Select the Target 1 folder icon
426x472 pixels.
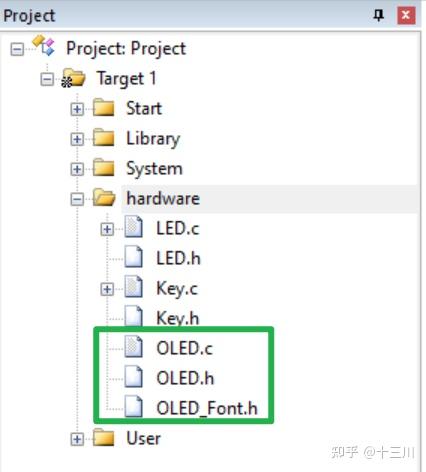tap(73, 78)
